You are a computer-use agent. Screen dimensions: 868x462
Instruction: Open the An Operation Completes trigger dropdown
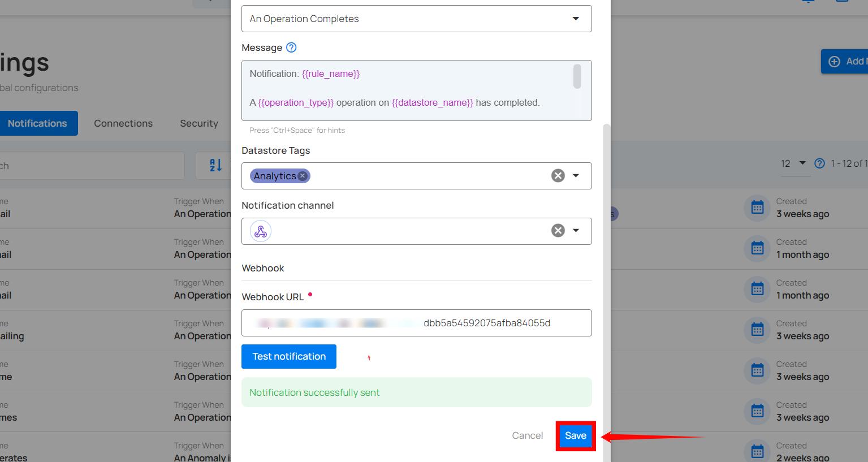click(x=417, y=19)
